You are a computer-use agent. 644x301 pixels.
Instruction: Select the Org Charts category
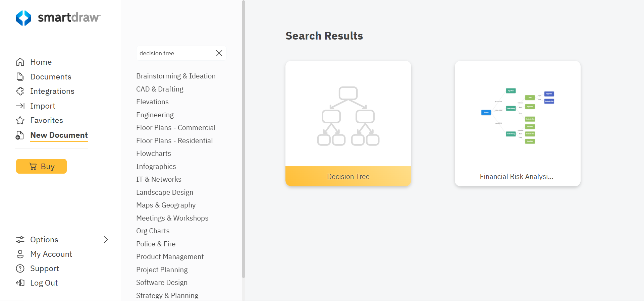(153, 231)
